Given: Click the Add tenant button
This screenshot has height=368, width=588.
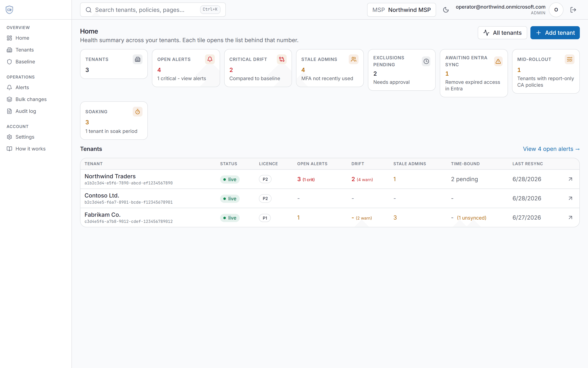Looking at the screenshot, I should click(555, 33).
